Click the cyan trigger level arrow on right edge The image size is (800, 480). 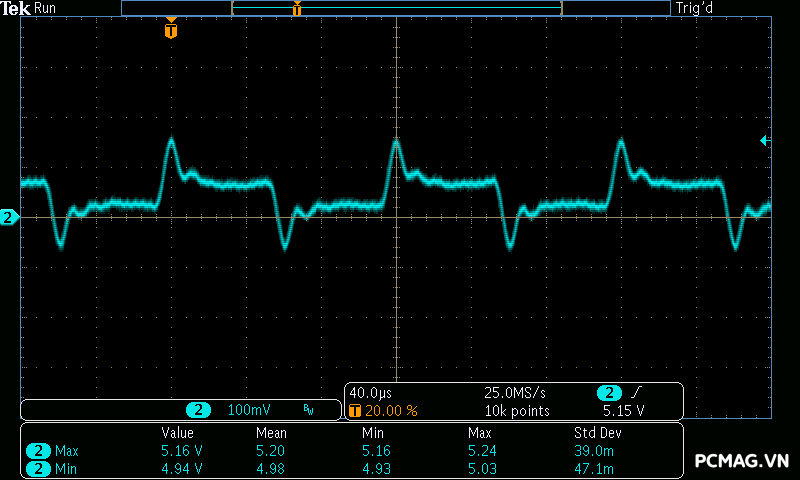coord(765,141)
